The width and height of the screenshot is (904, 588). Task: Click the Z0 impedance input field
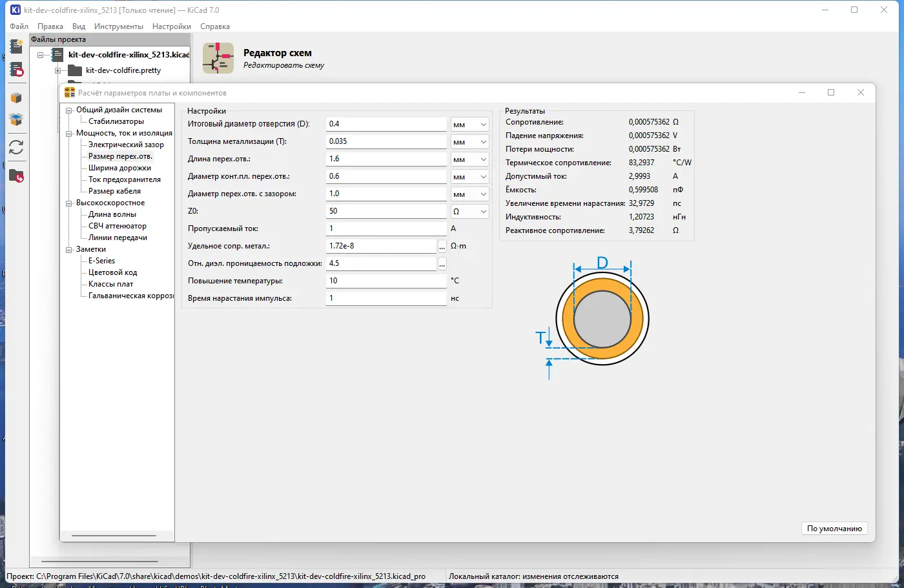coord(386,211)
